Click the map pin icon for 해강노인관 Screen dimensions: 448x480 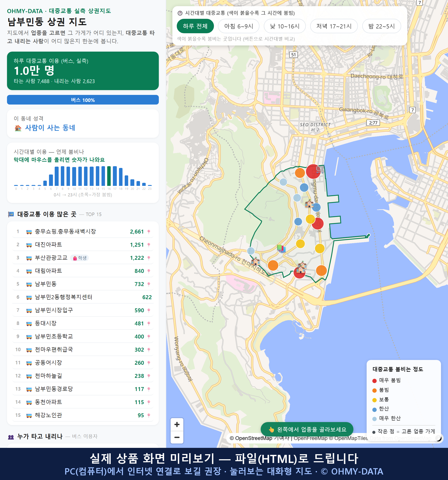149,415
